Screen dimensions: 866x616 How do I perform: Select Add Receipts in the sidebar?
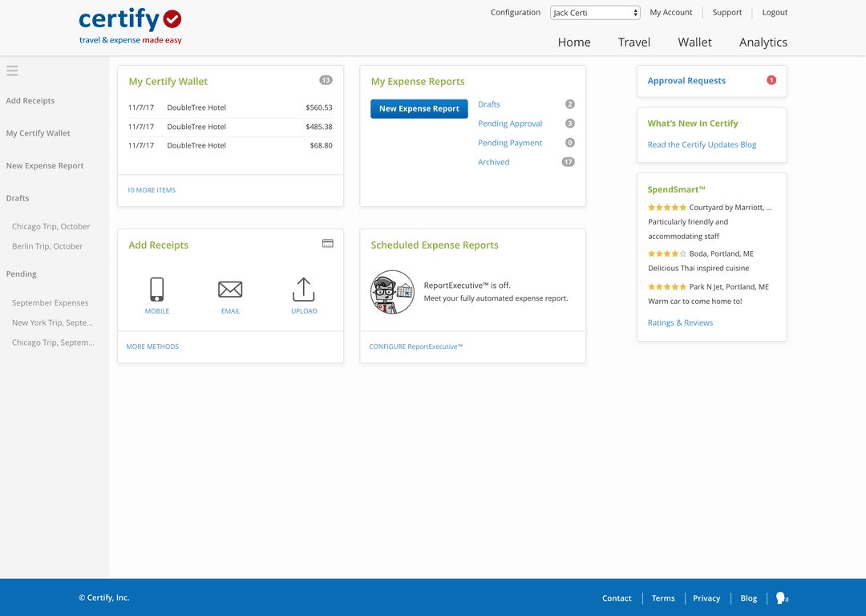(30, 100)
